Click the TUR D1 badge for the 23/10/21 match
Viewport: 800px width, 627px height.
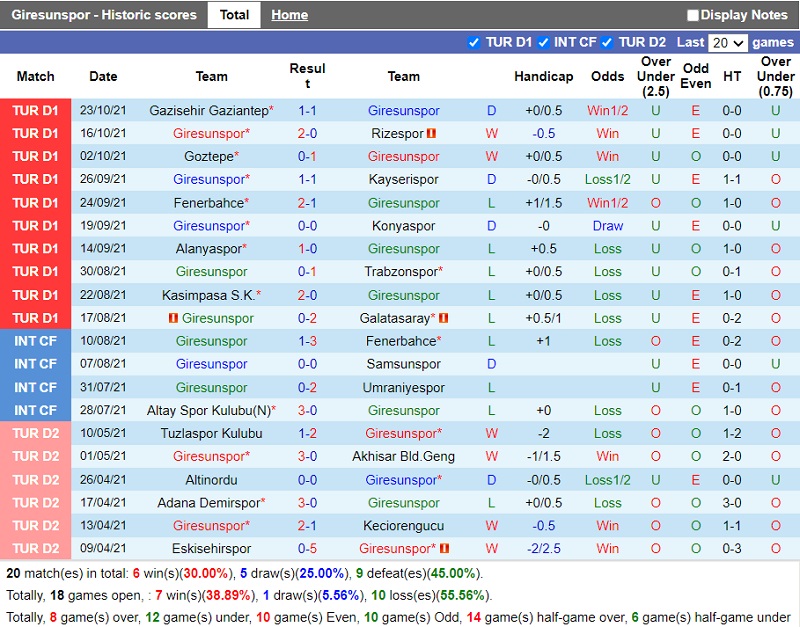click(36, 111)
